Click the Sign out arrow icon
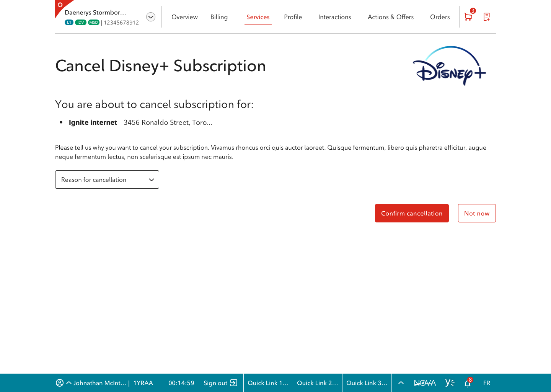The width and height of the screenshot is (551, 392). click(x=234, y=383)
